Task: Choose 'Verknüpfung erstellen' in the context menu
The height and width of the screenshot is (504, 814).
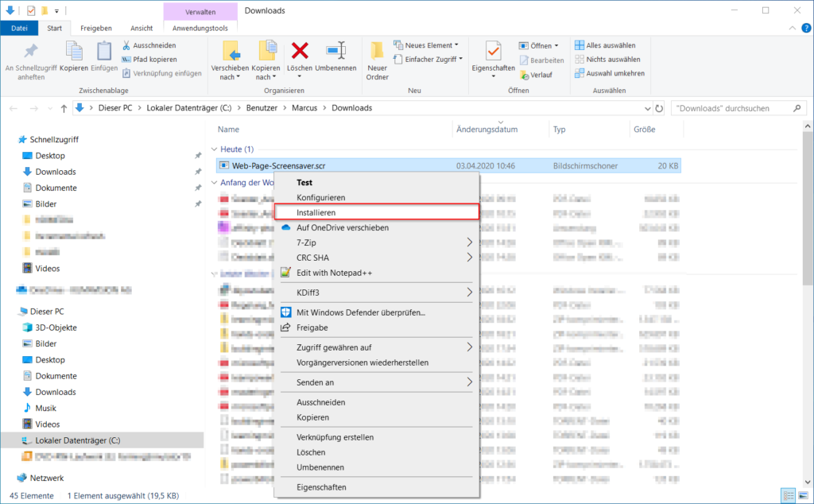Action: coord(376,437)
